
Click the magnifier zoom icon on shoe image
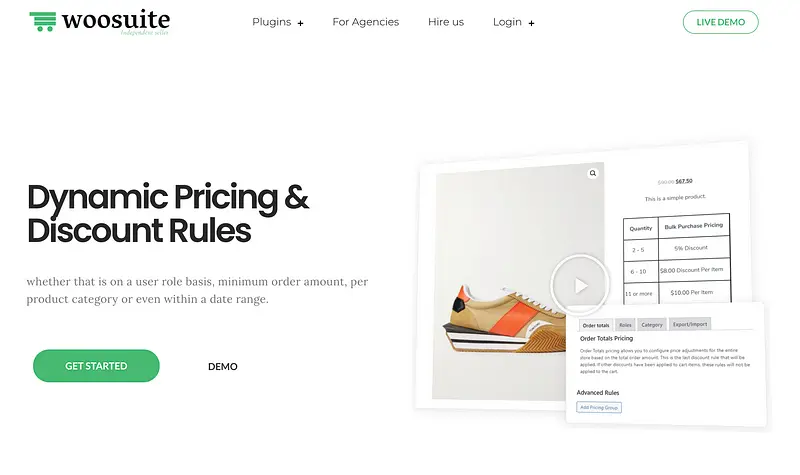pos(593,173)
